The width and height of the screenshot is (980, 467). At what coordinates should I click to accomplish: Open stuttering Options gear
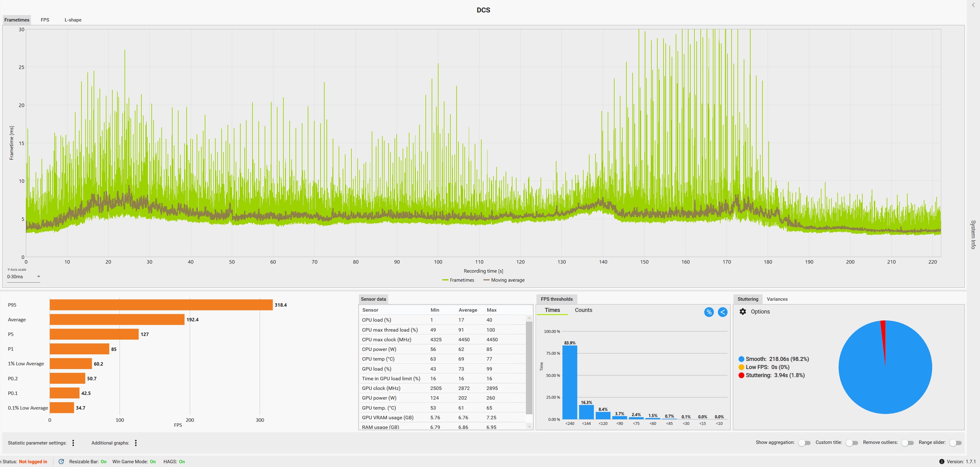[742, 311]
